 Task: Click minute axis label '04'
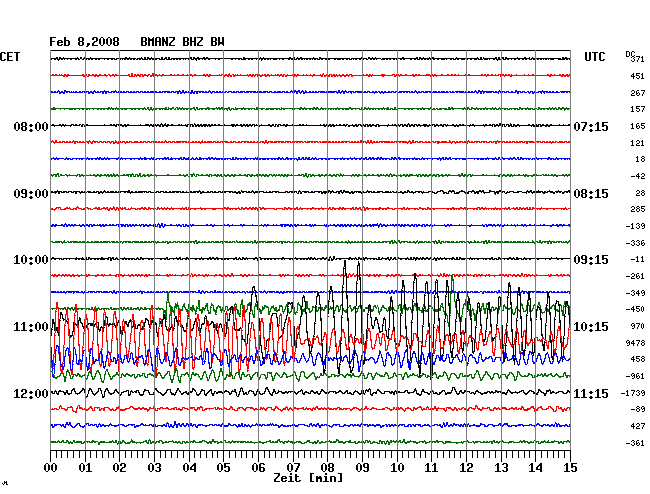point(189,468)
